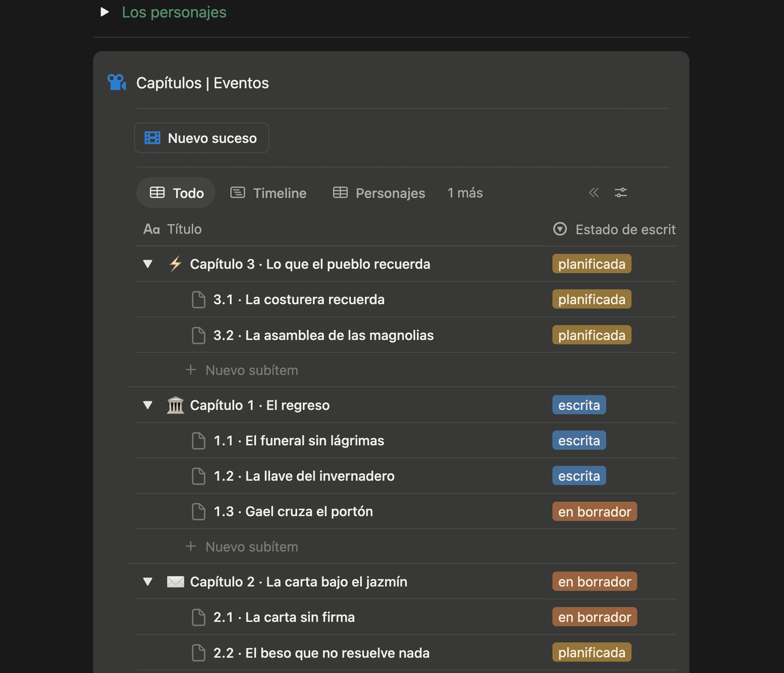The height and width of the screenshot is (673, 784).
Task: Collapse Capítulo 3 sub-items
Action: point(148,264)
